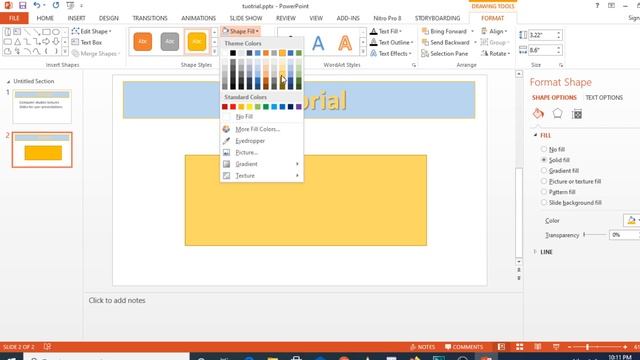This screenshot has width=640, height=360.
Task: Select Pattern fill radio button
Action: (544, 192)
